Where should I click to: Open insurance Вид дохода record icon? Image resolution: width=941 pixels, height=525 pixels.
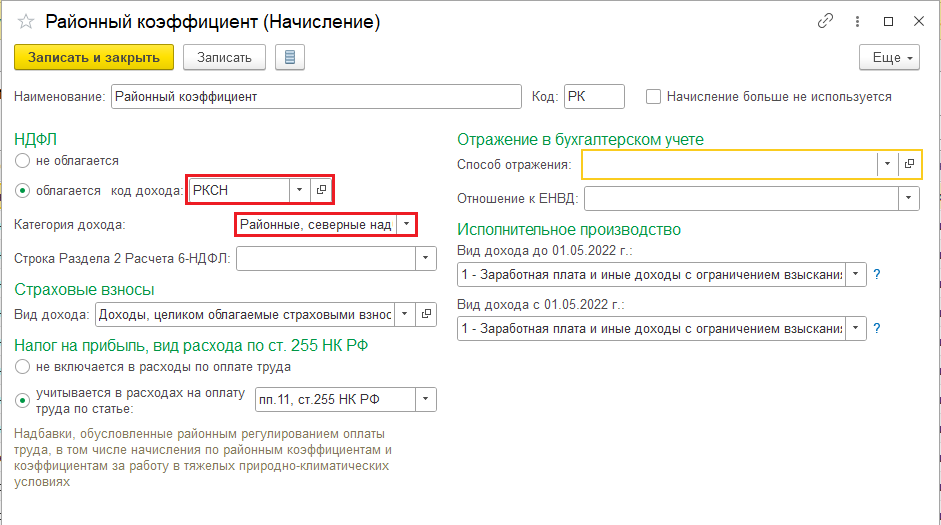click(x=426, y=314)
